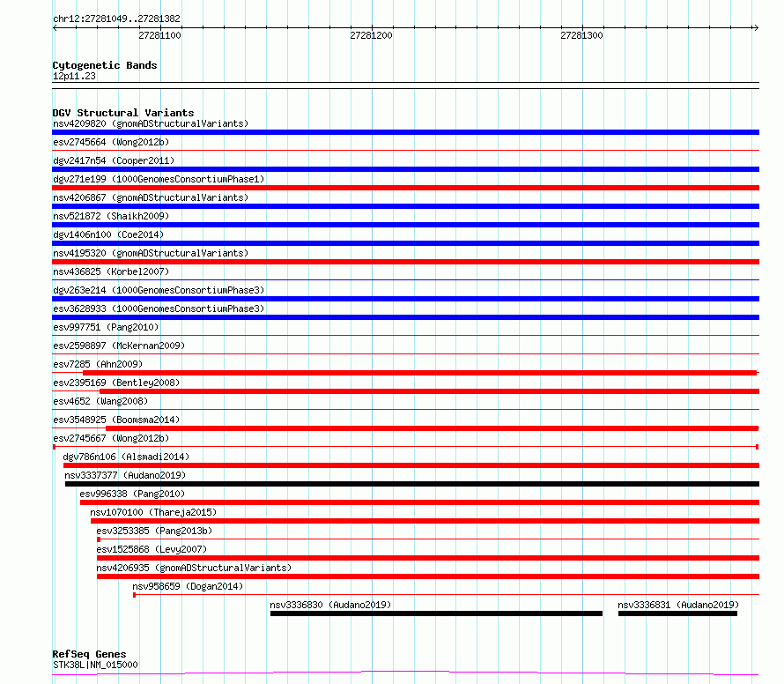Click the thick red bar under esv7285

click(419, 373)
